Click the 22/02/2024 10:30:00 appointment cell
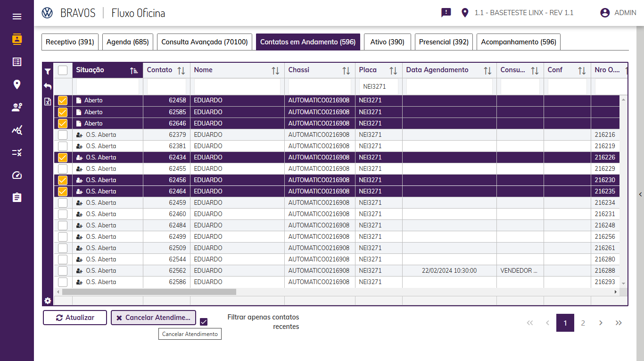Image resolution: width=644 pixels, height=361 pixels. click(x=449, y=271)
